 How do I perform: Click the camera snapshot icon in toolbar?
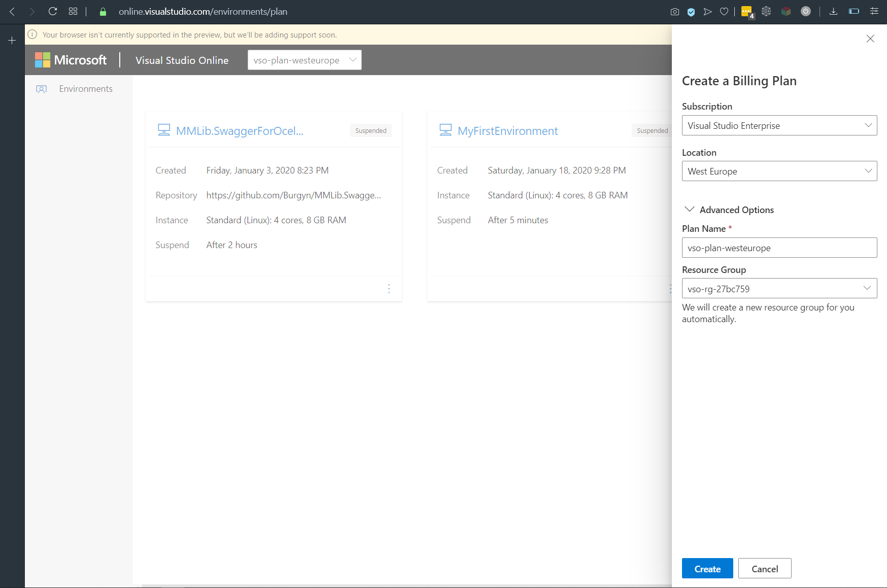pyautogui.click(x=675, y=12)
